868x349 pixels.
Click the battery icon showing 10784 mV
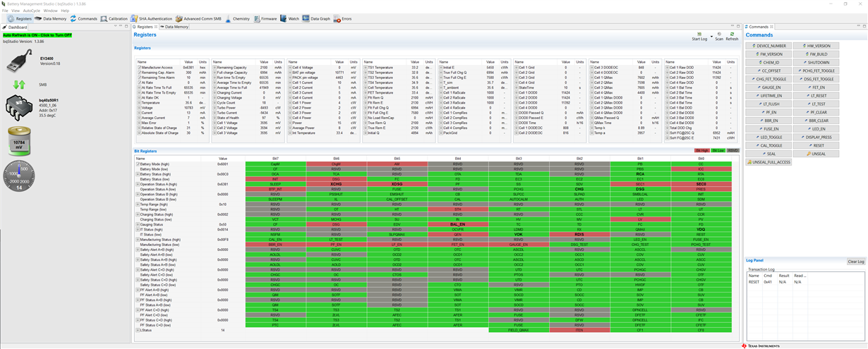pos(19,141)
